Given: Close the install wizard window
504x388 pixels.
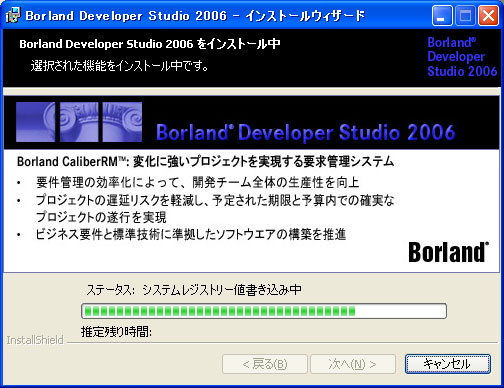Looking at the screenshot, I should click(488, 16).
